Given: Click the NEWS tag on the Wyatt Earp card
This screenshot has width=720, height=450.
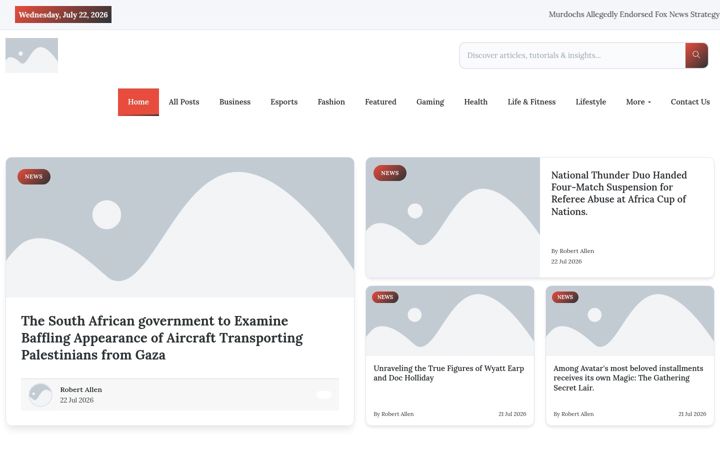Looking at the screenshot, I should [x=385, y=297].
